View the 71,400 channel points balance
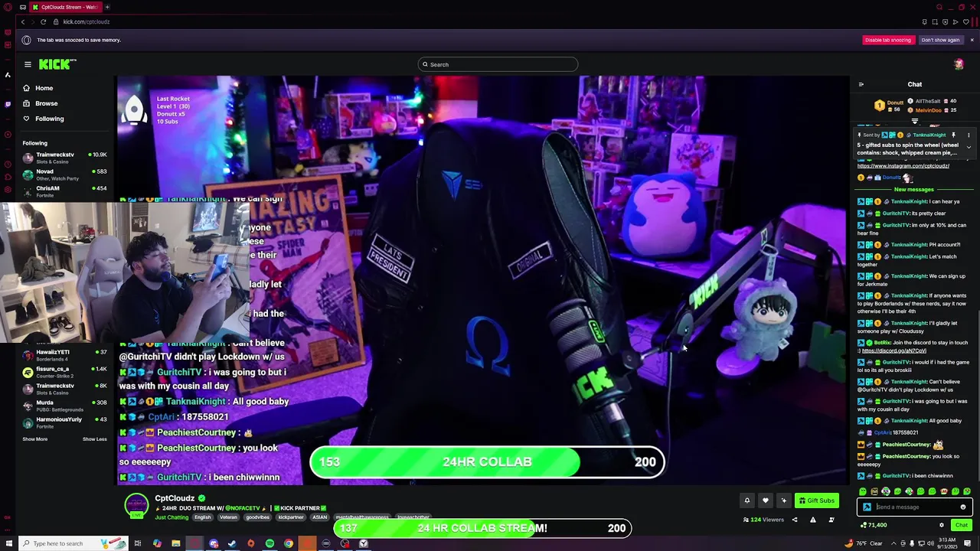This screenshot has width=980, height=551. pos(873,525)
